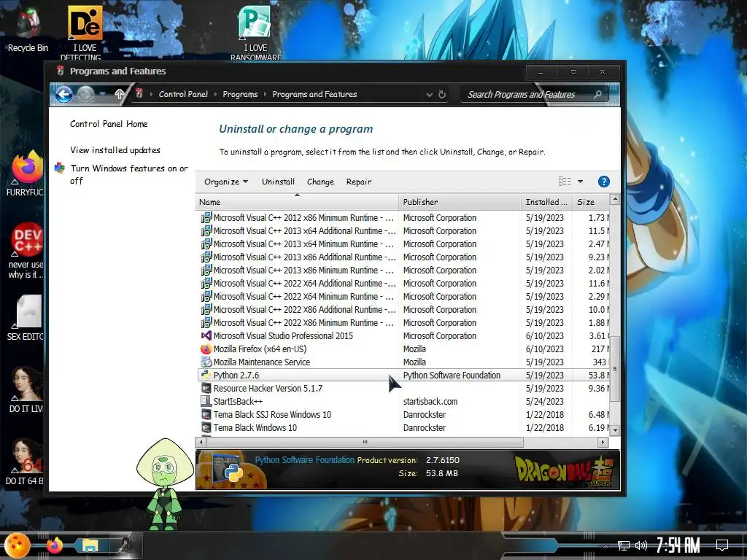Click the Back navigation arrow
This screenshot has width=747, height=560.
[x=64, y=94]
